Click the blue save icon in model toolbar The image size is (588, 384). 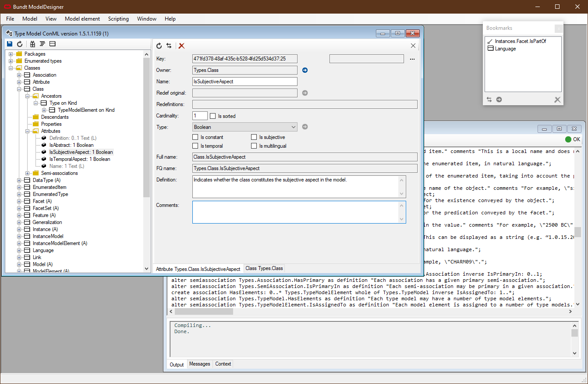pos(10,44)
